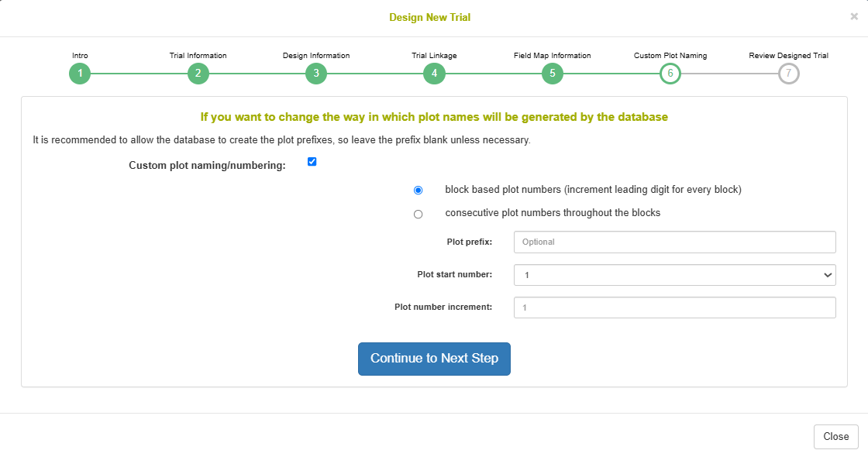Go to step 1 Intro circle
Viewport: 868px width, 457px height.
coord(80,74)
